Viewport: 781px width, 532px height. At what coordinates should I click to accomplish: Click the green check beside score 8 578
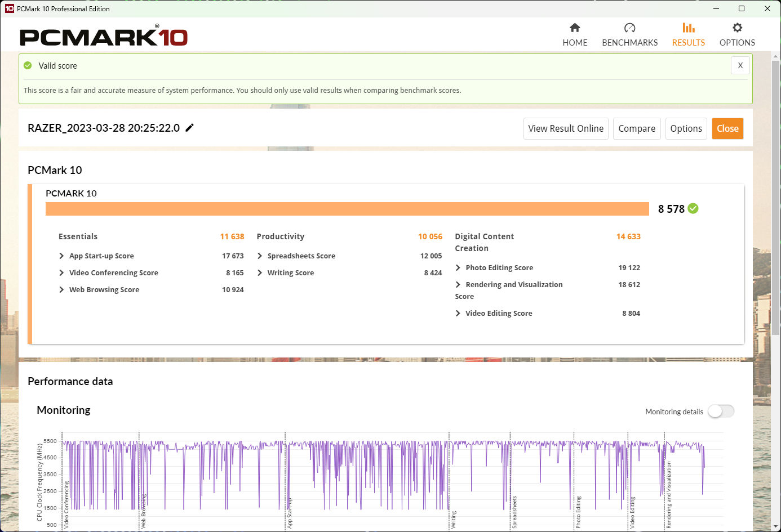pyautogui.click(x=693, y=209)
